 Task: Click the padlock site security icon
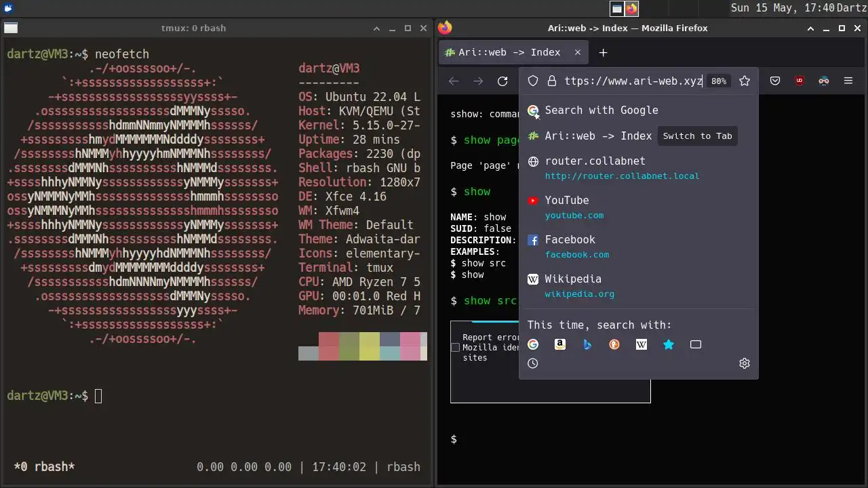coord(552,81)
